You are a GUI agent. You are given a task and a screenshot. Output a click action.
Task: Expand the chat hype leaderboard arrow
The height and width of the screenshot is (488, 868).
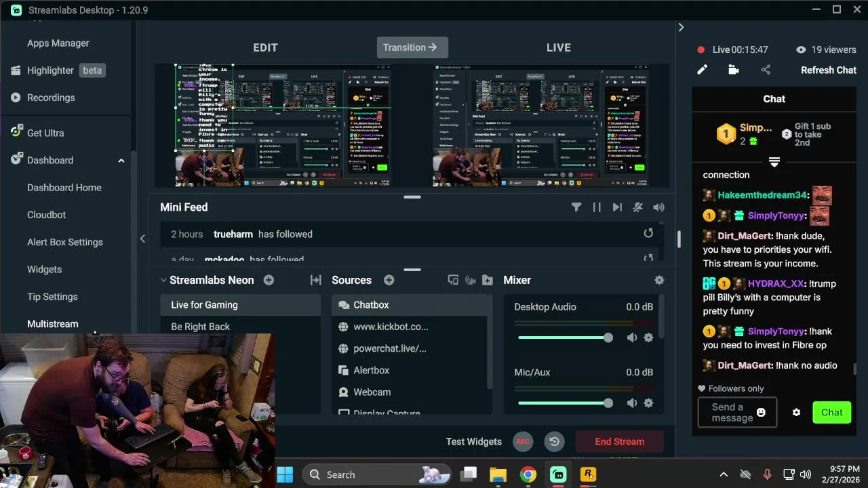click(x=774, y=161)
